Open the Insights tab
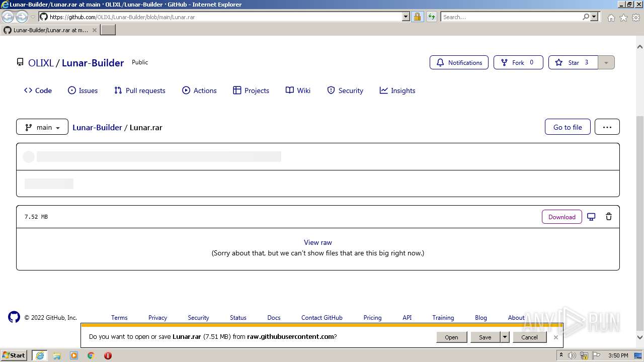The width and height of the screenshot is (644, 362). click(x=397, y=90)
